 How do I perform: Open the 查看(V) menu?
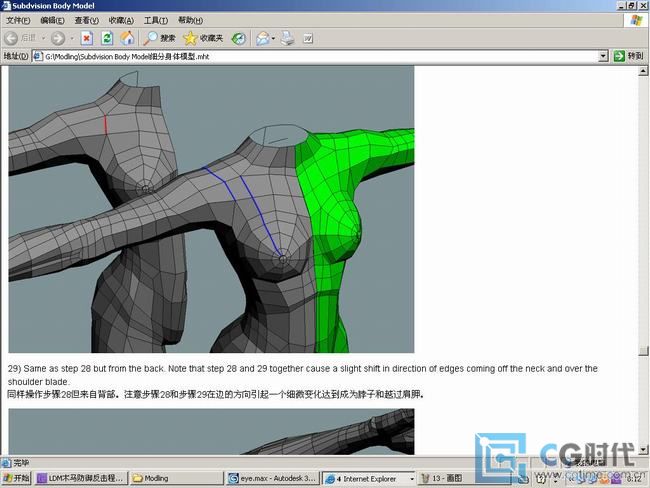coord(87,20)
